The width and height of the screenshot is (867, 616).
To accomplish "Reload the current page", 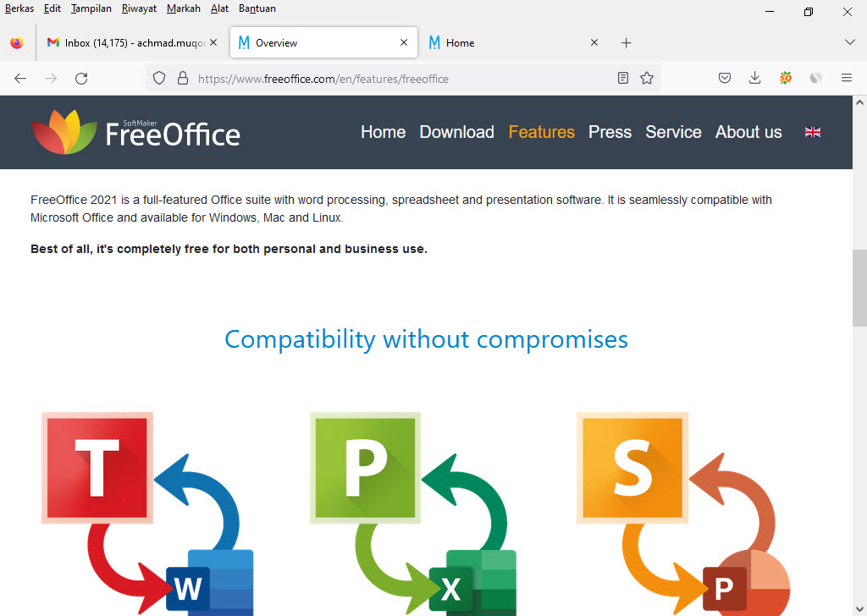I will tap(81, 78).
